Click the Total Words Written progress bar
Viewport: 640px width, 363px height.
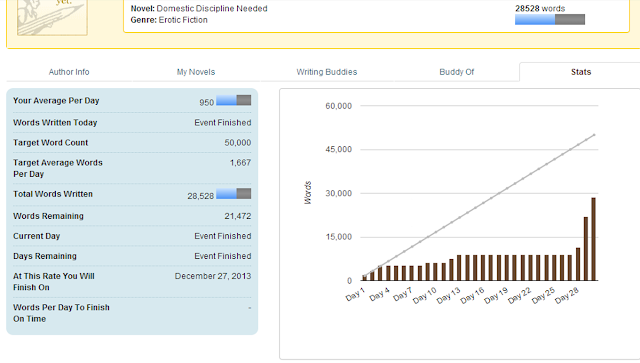233,194
